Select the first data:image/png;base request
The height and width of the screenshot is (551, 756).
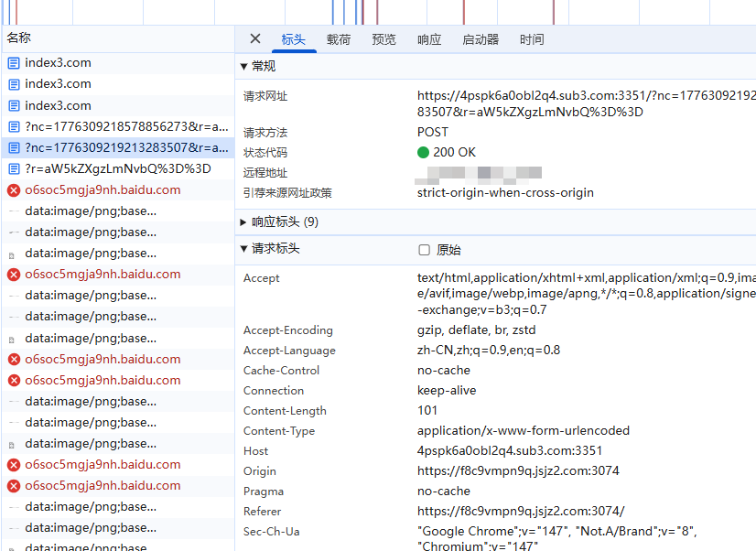91,211
